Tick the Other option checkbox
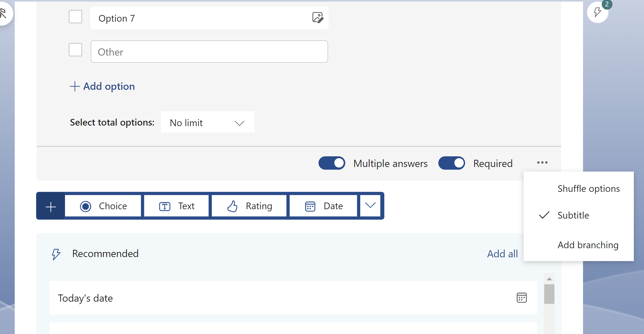The image size is (644, 334). point(75,50)
